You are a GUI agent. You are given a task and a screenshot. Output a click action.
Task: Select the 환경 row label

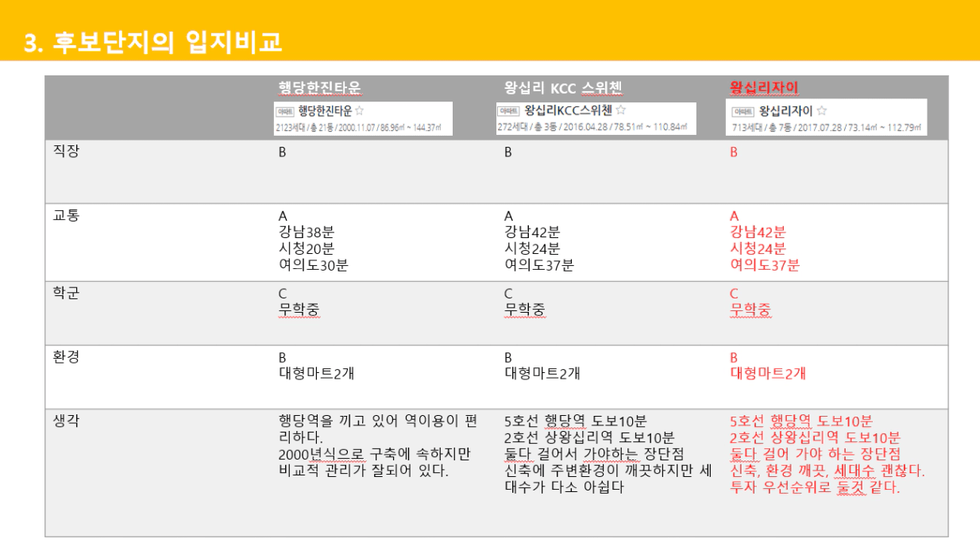[66, 356]
